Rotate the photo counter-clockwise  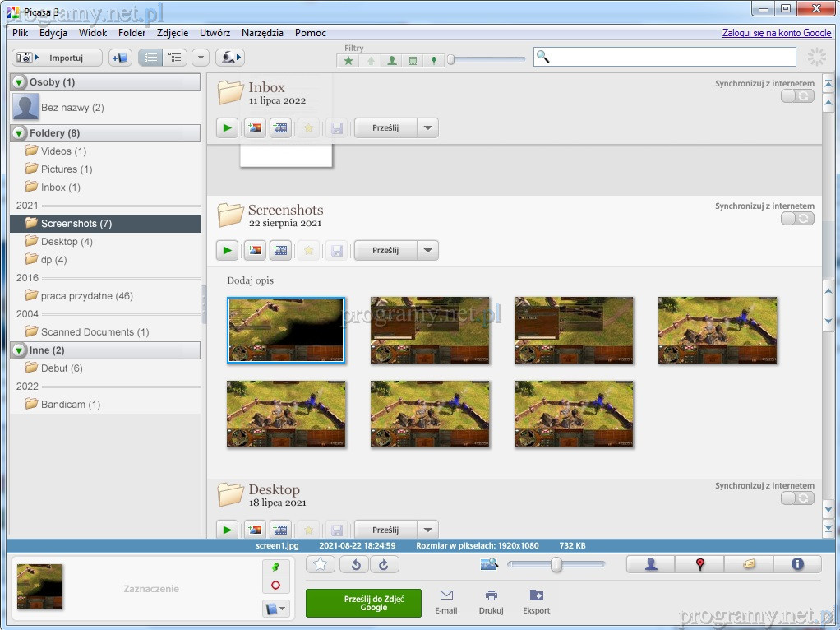pos(355,564)
